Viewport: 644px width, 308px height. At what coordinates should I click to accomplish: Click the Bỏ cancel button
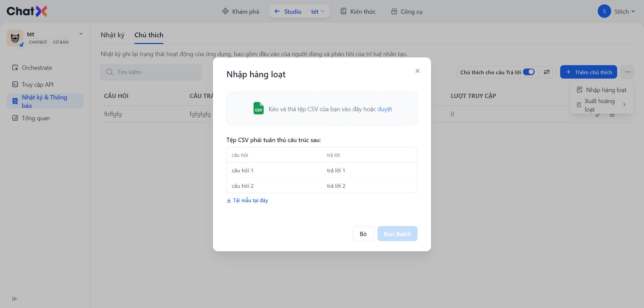[363, 234]
